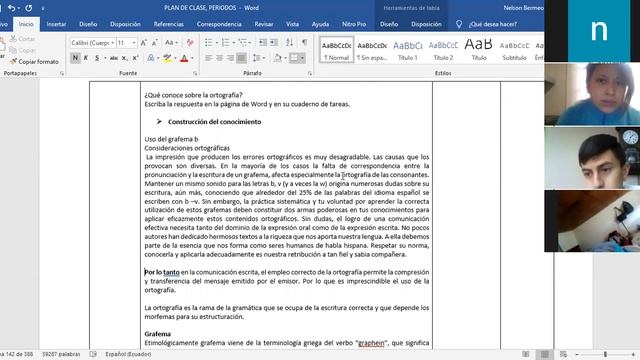Increase font size with grow font icon
The width and height of the screenshot is (640, 360).
click(x=144, y=42)
